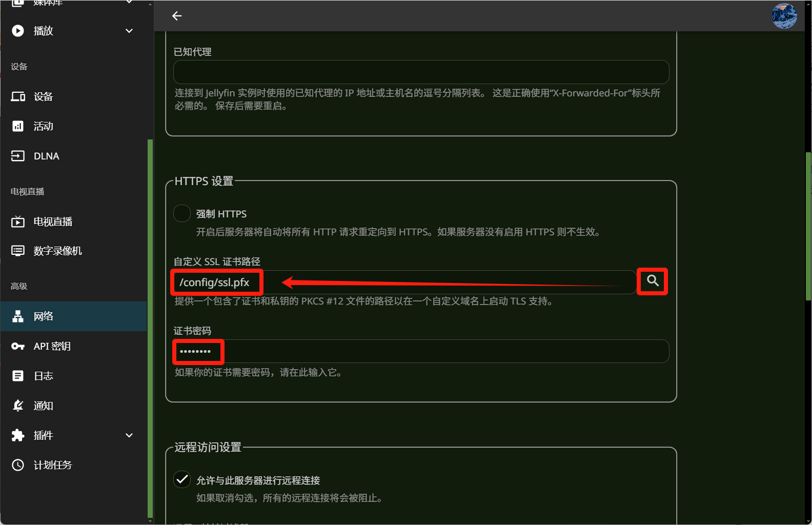Viewport: 812px width, 525px height.
Task: Open the user avatar menu
Action: click(x=784, y=16)
